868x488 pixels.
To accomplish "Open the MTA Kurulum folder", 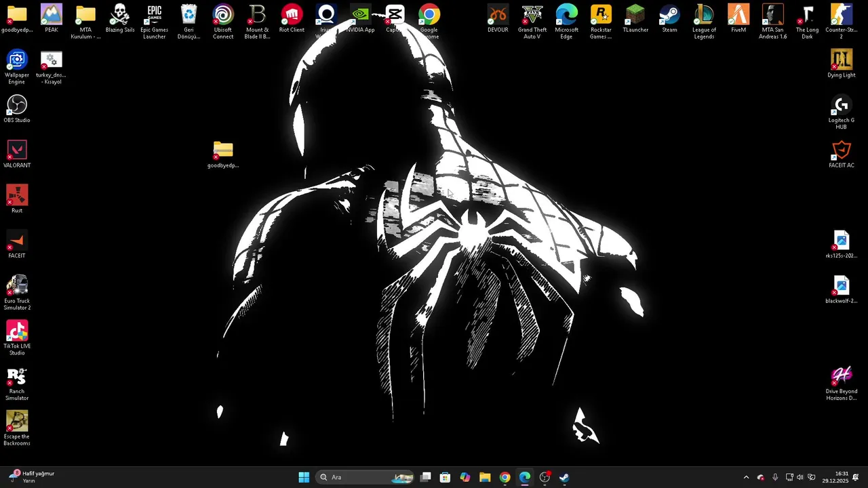I will [x=85, y=22].
